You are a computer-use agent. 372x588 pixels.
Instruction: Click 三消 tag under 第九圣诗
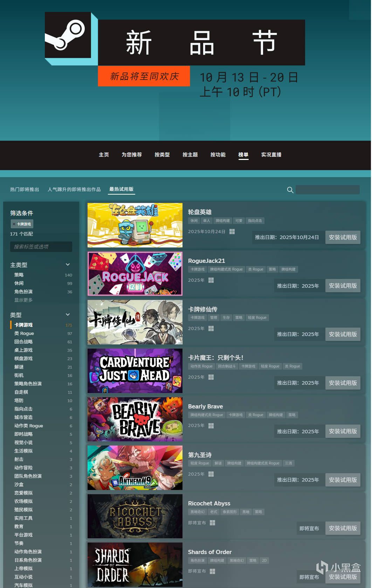click(288, 463)
